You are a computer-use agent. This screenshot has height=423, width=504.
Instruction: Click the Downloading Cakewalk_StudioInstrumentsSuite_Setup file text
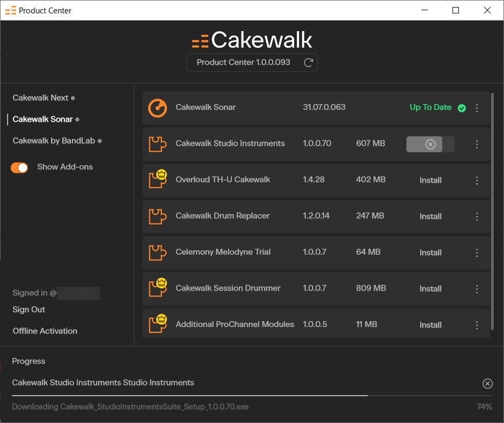130,407
